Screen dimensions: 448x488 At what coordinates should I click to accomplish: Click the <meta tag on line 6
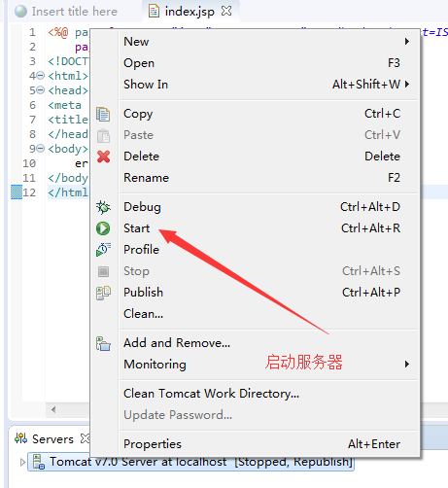coord(65,105)
